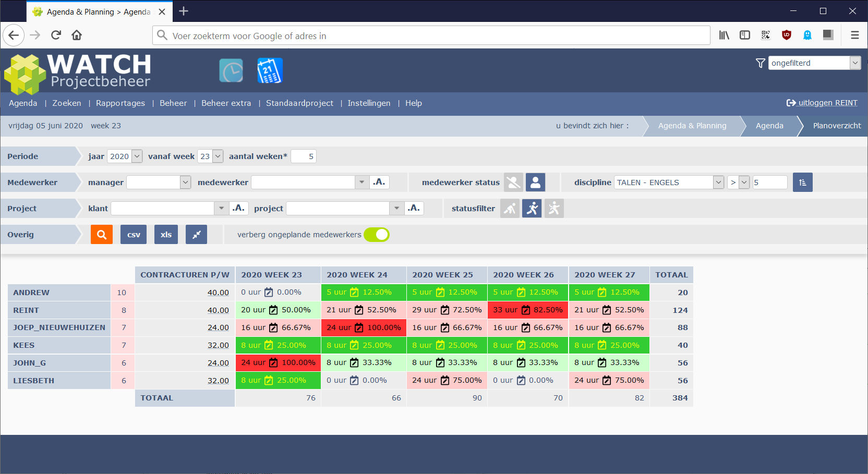868x474 pixels.
Task: Click LIESBETH contract hours 32.00 link
Action: [218, 381]
